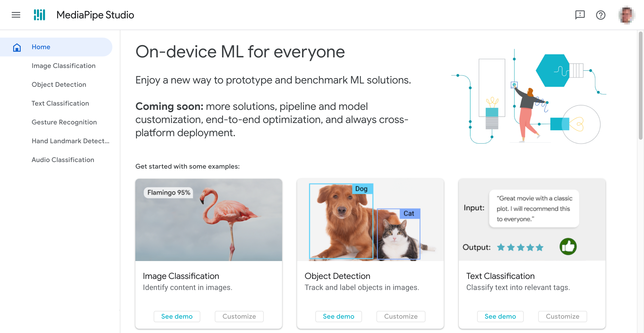The width and height of the screenshot is (644, 333).
Task: Expand the Hand Landmark Detection sidebar item
Action: coord(70,141)
